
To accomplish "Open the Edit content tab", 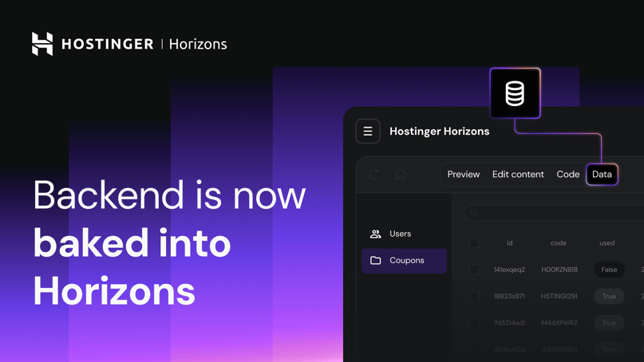I will coord(518,175).
